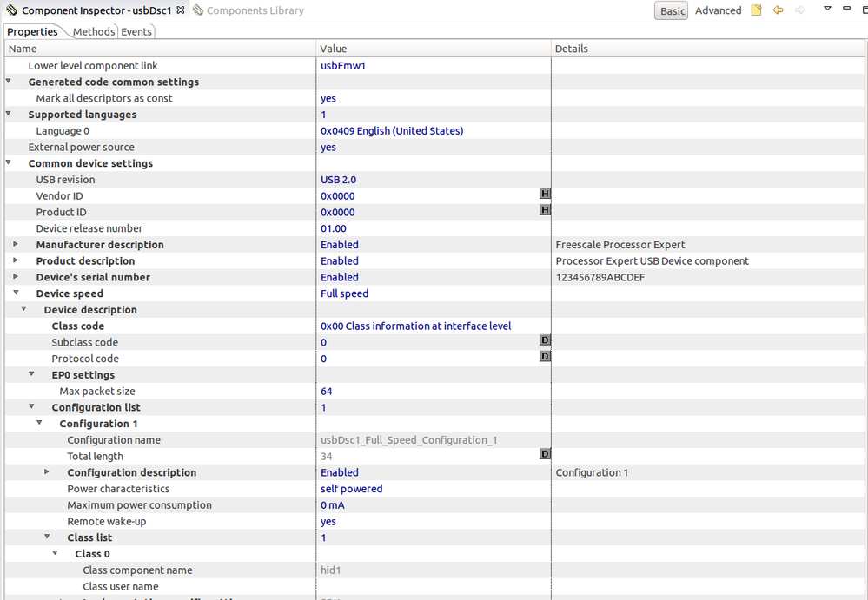Click the D marker beside Protocol code
The image size is (868, 600).
546,357
